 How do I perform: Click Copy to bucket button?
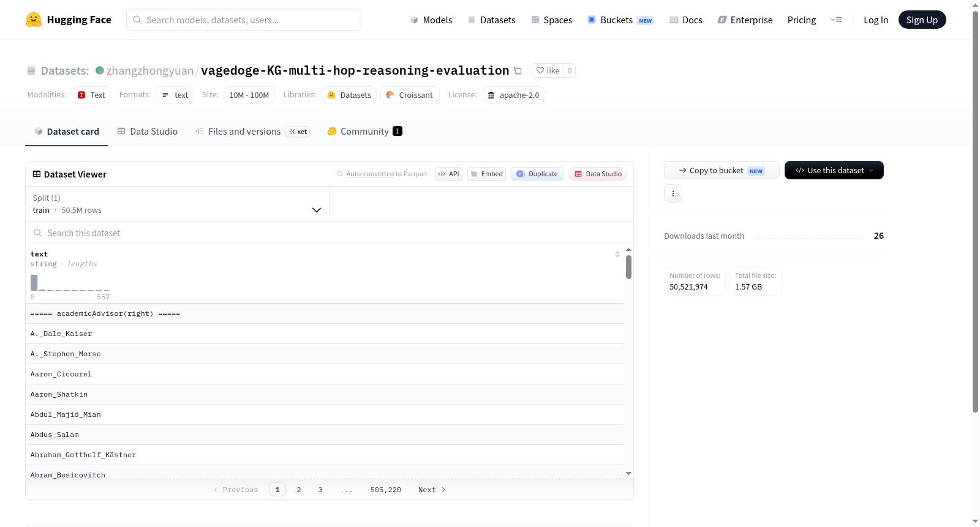(722, 170)
